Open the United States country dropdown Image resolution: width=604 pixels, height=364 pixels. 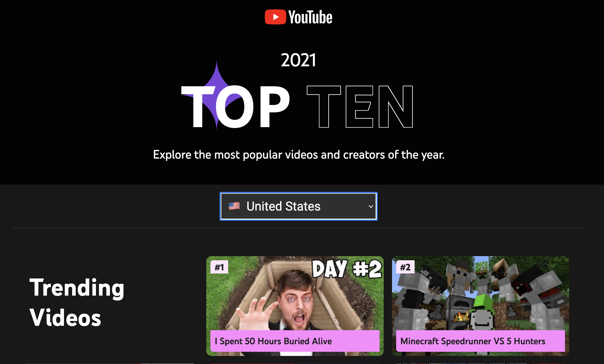(x=298, y=206)
